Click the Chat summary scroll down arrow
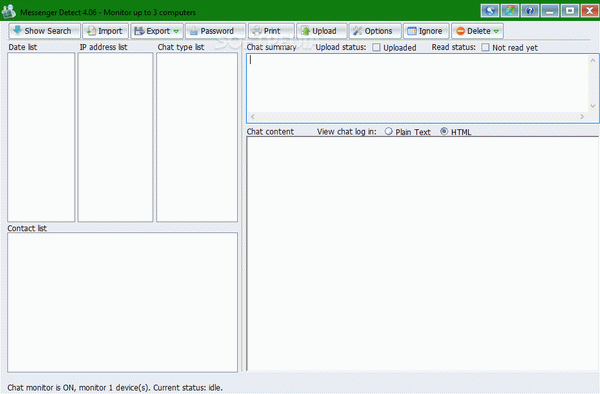The width and height of the screenshot is (600, 394). [593, 106]
